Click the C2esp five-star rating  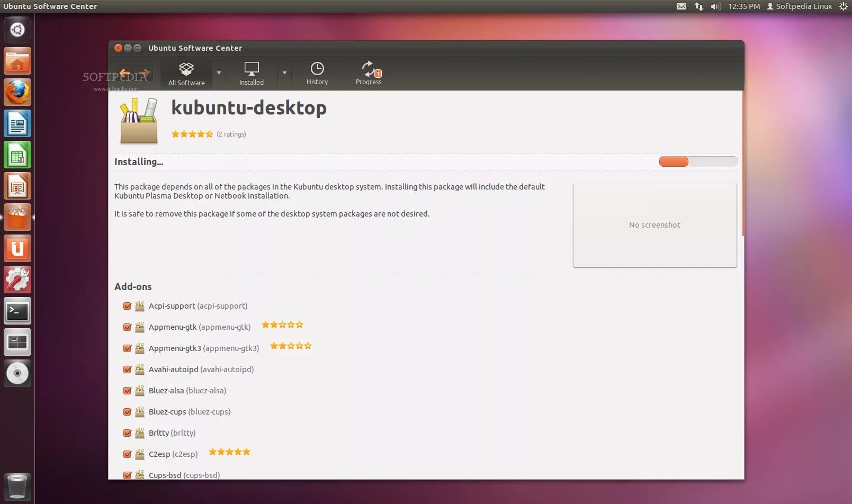229,452
